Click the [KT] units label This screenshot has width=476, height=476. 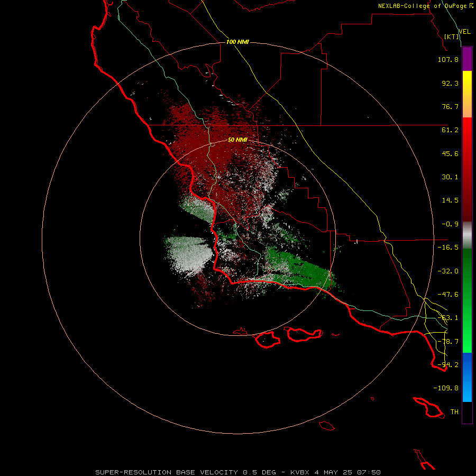[x=452, y=36]
